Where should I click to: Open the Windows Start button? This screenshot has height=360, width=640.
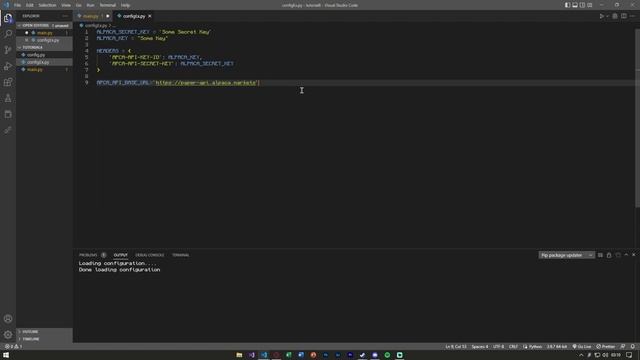tap(6, 355)
